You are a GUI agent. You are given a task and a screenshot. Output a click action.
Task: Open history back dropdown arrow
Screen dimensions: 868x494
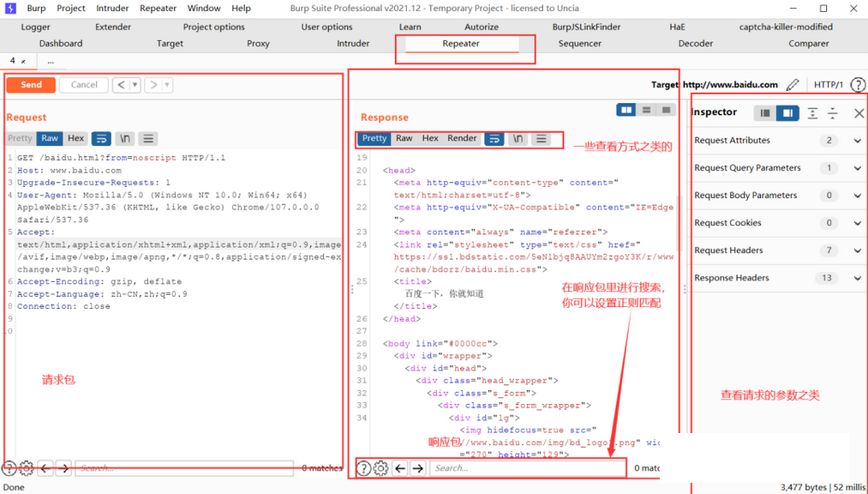135,85
